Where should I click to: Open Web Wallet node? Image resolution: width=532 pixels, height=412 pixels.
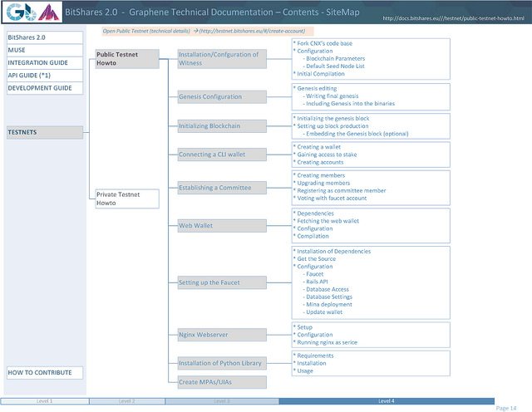pos(222,225)
